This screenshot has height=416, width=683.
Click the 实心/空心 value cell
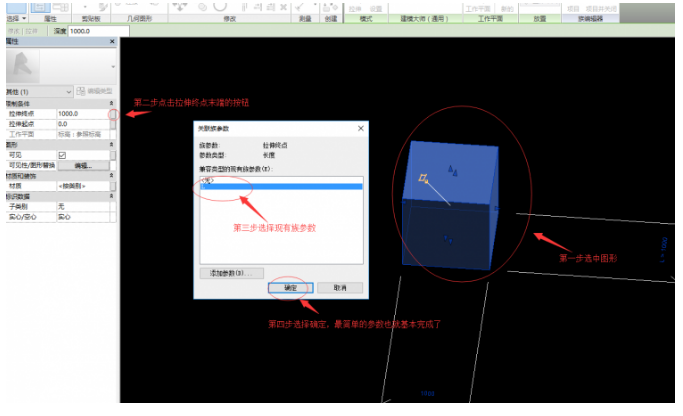tap(83, 217)
